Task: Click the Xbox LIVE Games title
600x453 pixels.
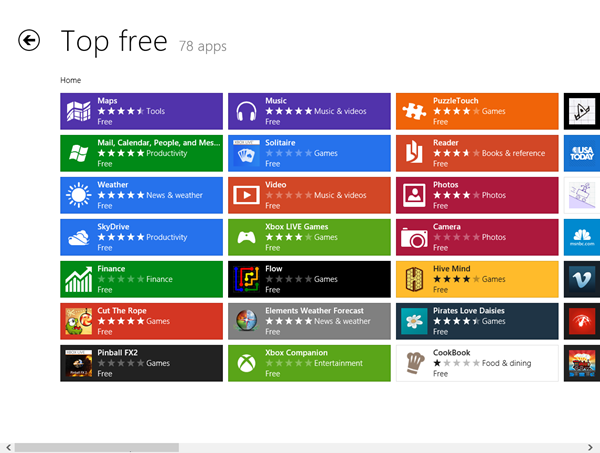Action: pyautogui.click(x=297, y=226)
